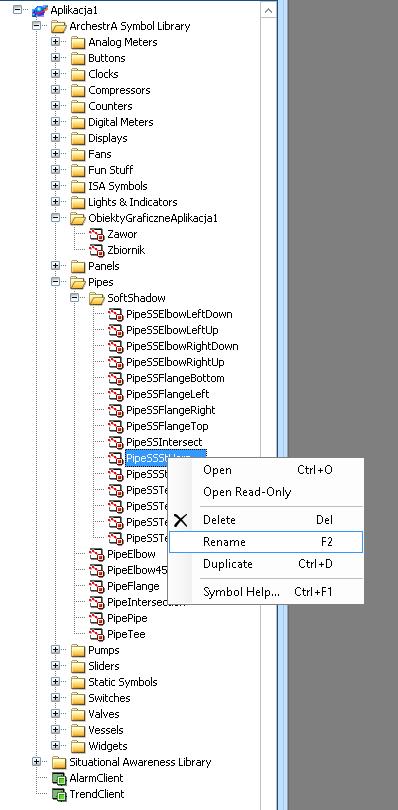Click the PipePipe symbol icon

pos(97,618)
